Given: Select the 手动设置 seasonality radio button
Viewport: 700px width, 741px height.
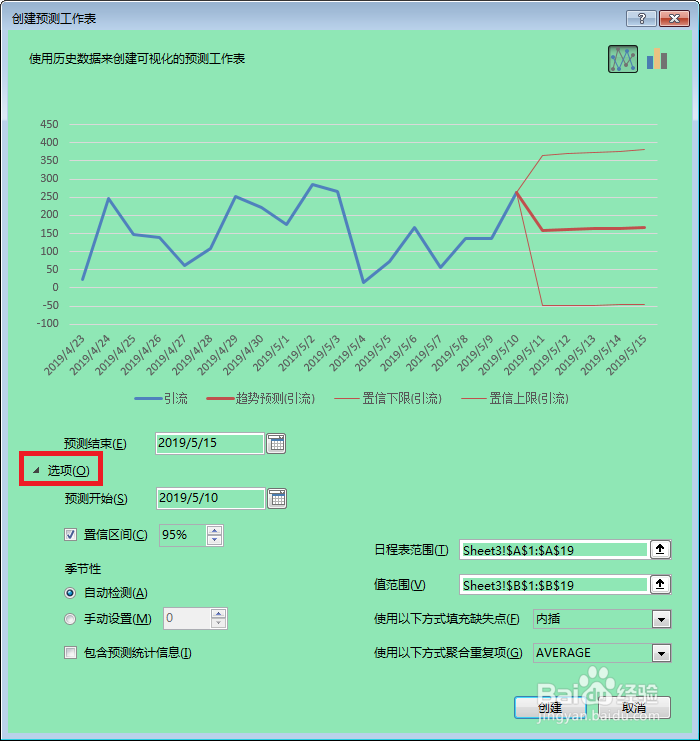Looking at the screenshot, I should pos(70,619).
